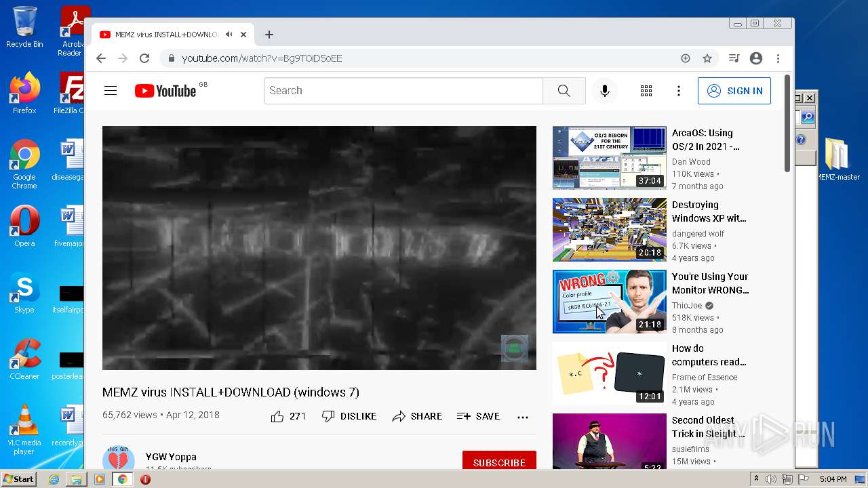The width and height of the screenshot is (868, 488).
Task: Click the taskbar clock
Action: click(833, 479)
